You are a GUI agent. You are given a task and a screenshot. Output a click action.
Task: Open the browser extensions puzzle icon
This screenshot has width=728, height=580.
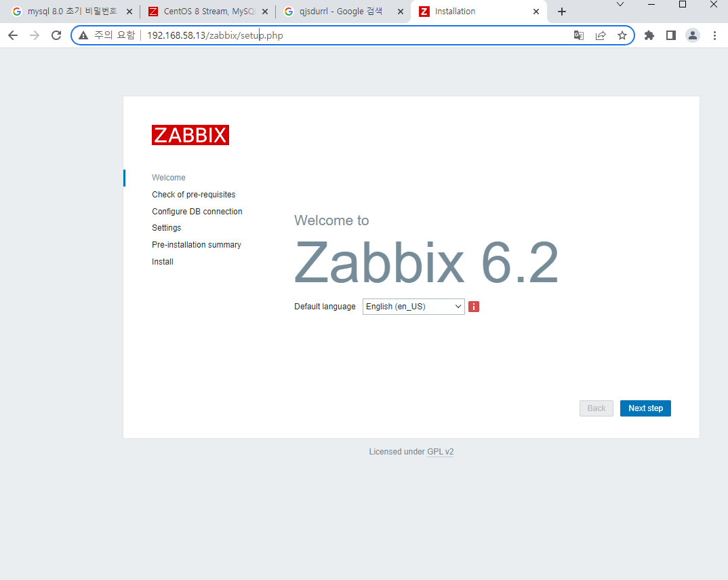[x=649, y=35]
